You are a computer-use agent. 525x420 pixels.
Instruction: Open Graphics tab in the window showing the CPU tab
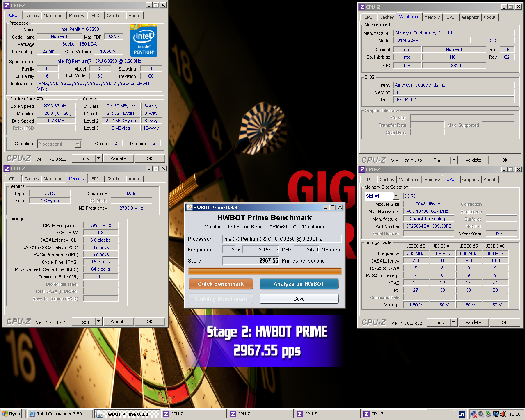click(115, 16)
